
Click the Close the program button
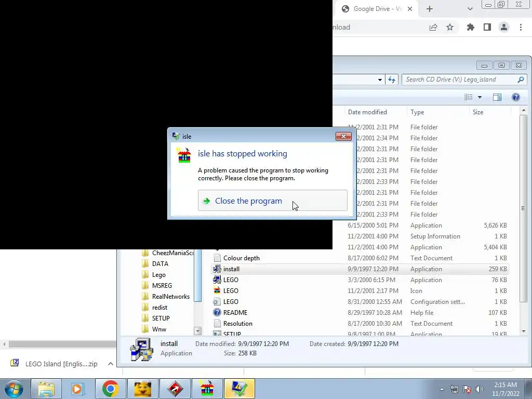[x=272, y=201]
